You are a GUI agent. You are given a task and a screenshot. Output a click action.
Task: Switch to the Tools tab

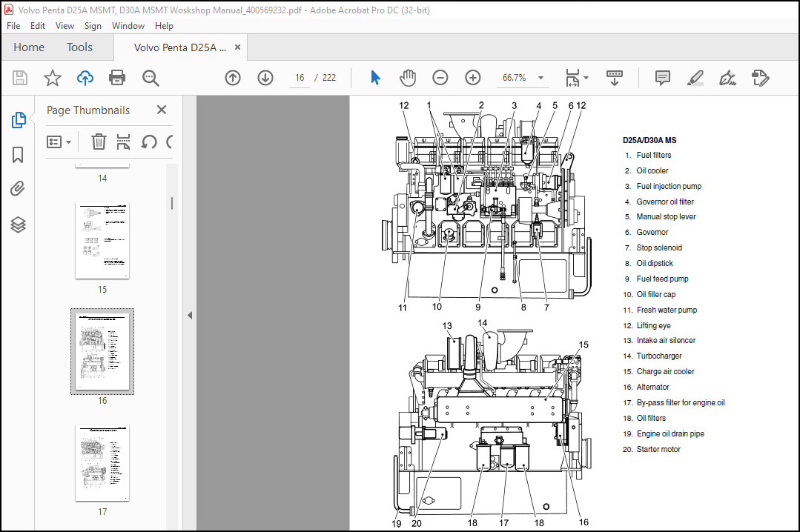click(79, 47)
